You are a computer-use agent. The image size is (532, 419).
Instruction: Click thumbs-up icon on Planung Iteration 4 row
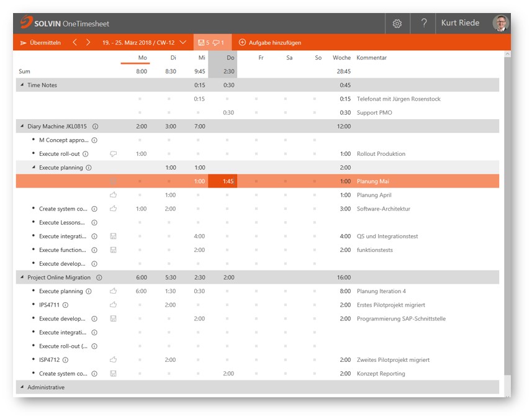pyautogui.click(x=114, y=291)
